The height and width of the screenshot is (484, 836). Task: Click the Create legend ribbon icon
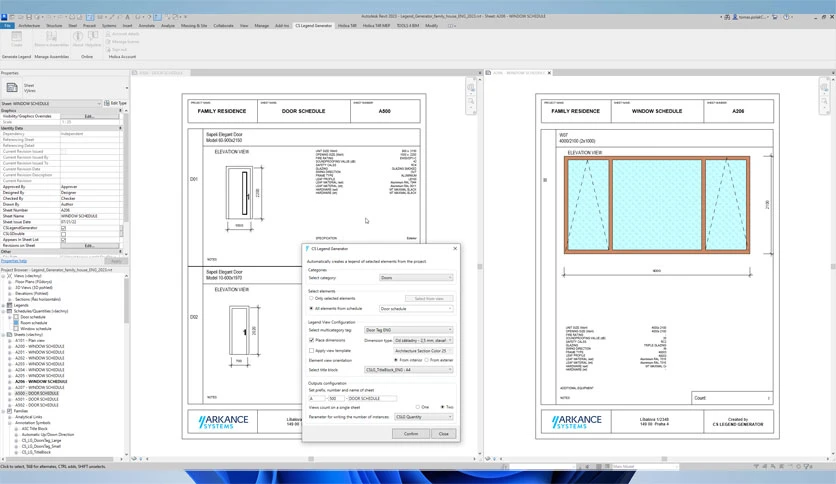pos(17,37)
